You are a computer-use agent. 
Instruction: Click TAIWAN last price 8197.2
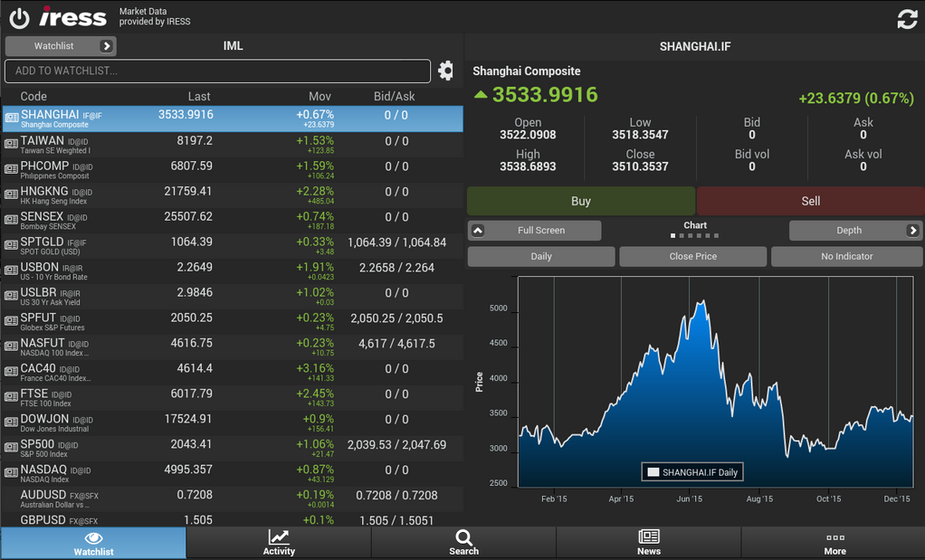coord(195,140)
